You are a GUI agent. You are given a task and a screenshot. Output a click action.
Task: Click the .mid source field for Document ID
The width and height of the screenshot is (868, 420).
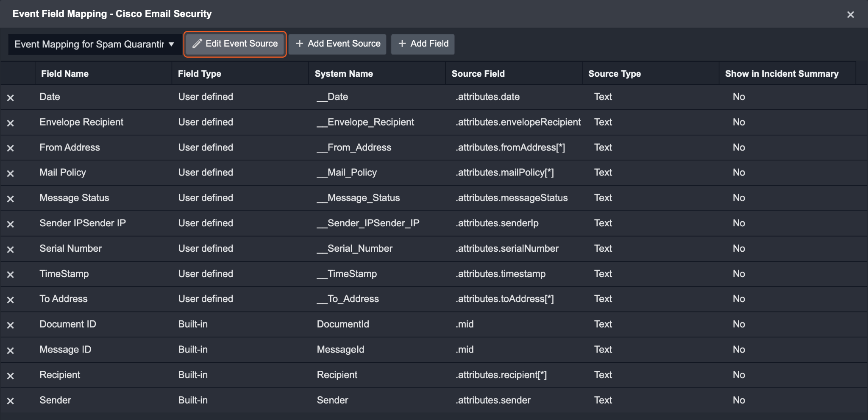(x=465, y=324)
